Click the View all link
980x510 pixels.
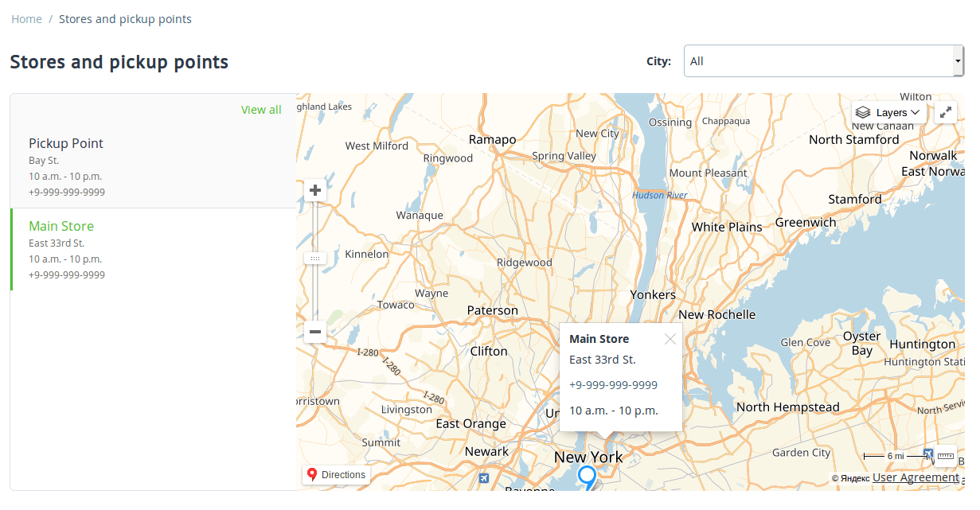click(261, 110)
